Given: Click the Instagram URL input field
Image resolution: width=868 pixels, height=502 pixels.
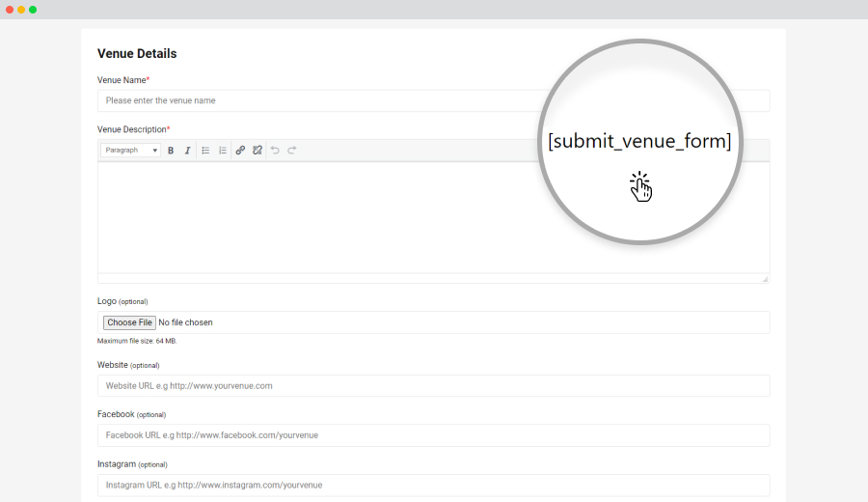Looking at the screenshot, I should tap(433, 486).
